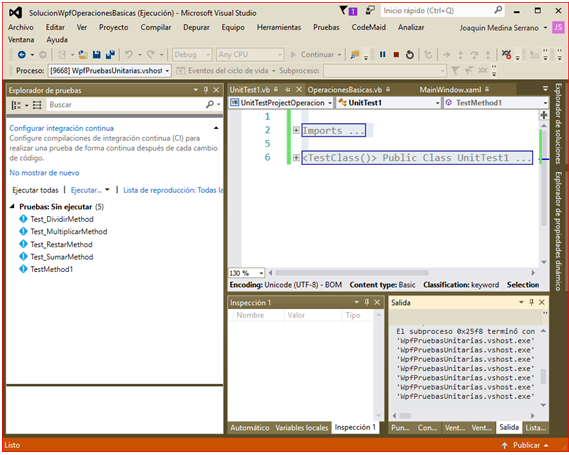Viewport: 569px width, 455px height.
Task: Click the Test Explorer group-by hierarchy icon
Action: pyautogui.click(x=16, y=105)
